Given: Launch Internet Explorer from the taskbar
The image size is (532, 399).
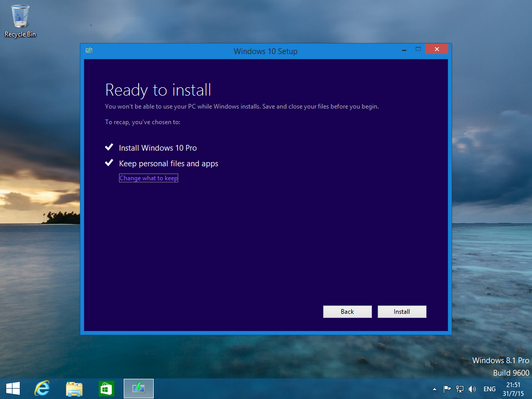Looking at the screenshot, I should tap(42, 389).
